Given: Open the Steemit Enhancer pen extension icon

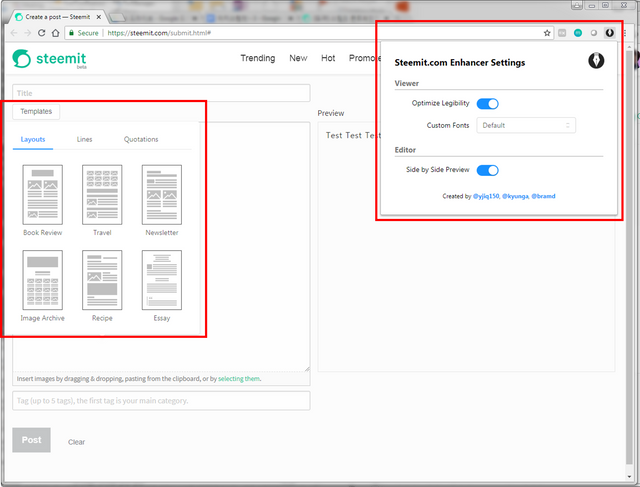Looking at the screenshot, I should 609,33.
